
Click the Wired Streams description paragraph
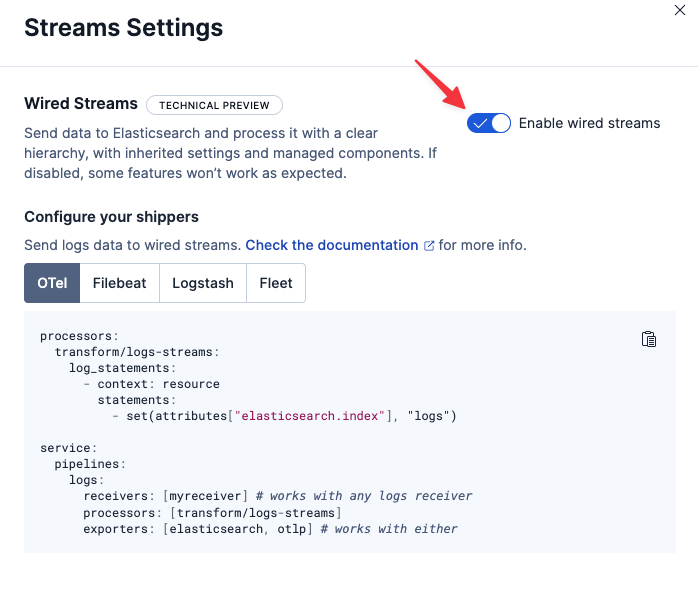(230, 153)
